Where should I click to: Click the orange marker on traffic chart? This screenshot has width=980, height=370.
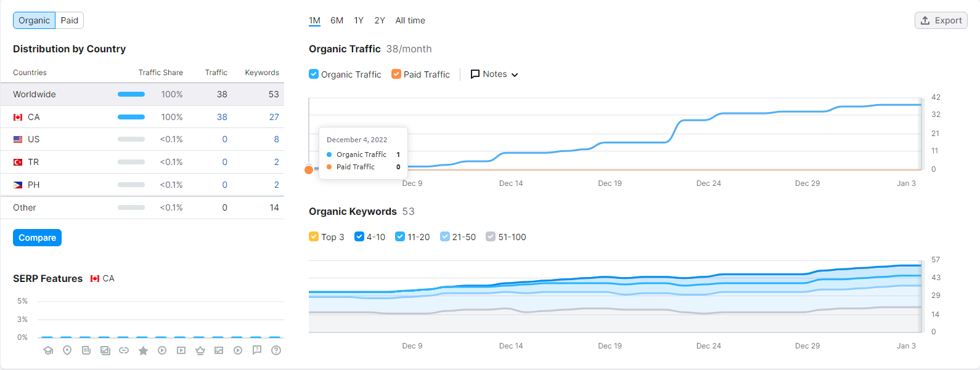(309, 170)
